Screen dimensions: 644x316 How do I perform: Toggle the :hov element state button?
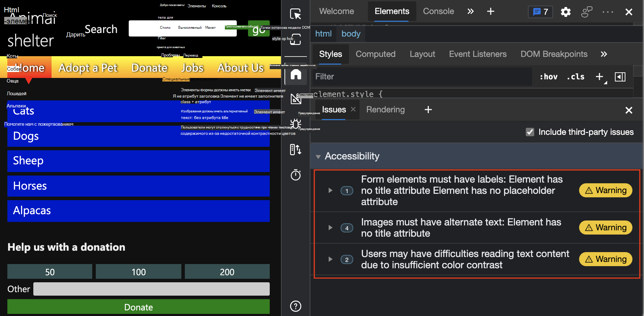click(x=548, y=77)
